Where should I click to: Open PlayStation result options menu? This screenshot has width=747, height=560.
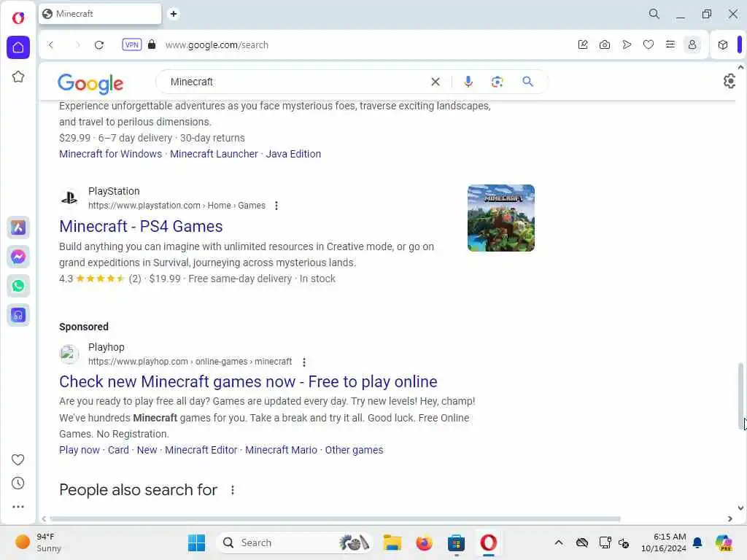pos(276,206)
